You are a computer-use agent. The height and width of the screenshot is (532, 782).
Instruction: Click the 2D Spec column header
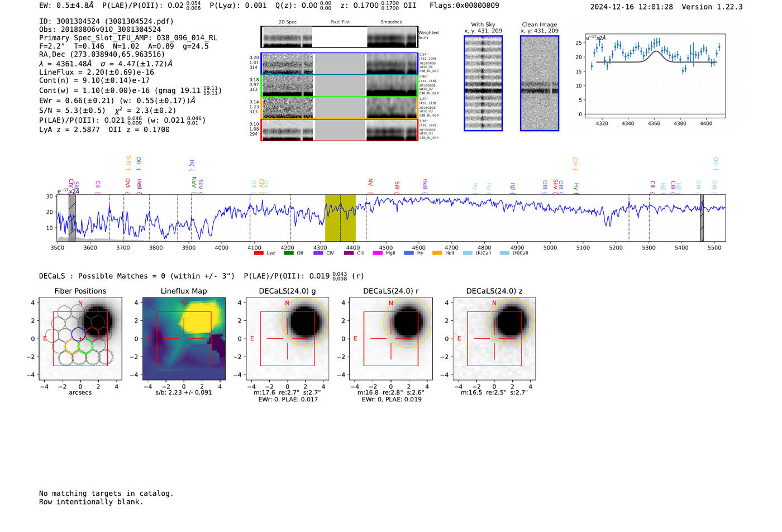pyautogui.click(x=287, y=22)
